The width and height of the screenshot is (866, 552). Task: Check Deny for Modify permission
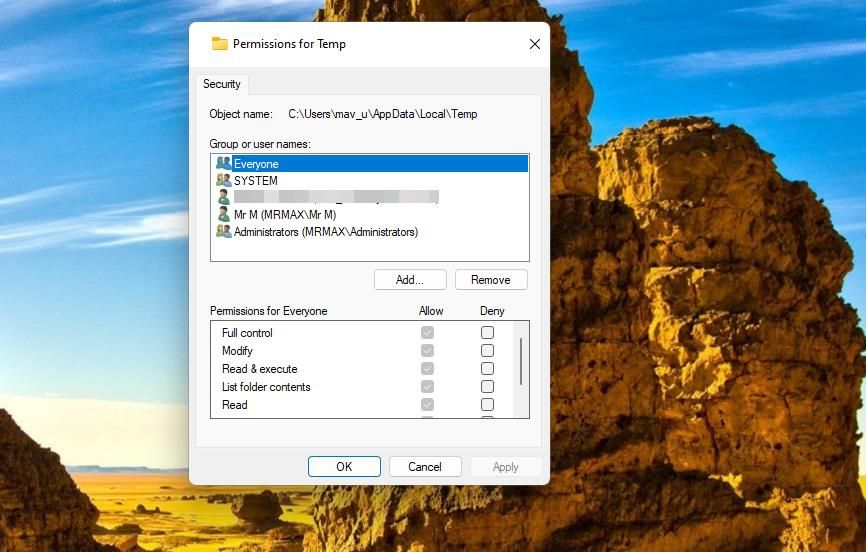[x=487, y=351]
